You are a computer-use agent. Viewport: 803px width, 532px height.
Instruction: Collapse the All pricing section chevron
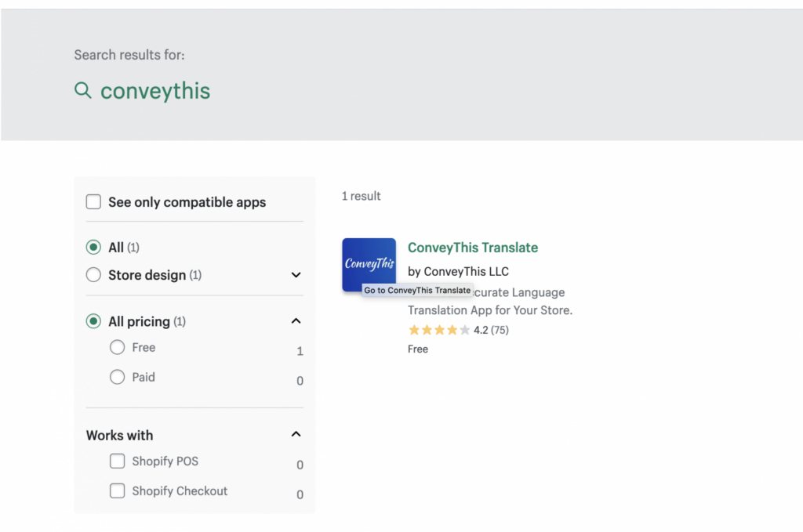296,321
